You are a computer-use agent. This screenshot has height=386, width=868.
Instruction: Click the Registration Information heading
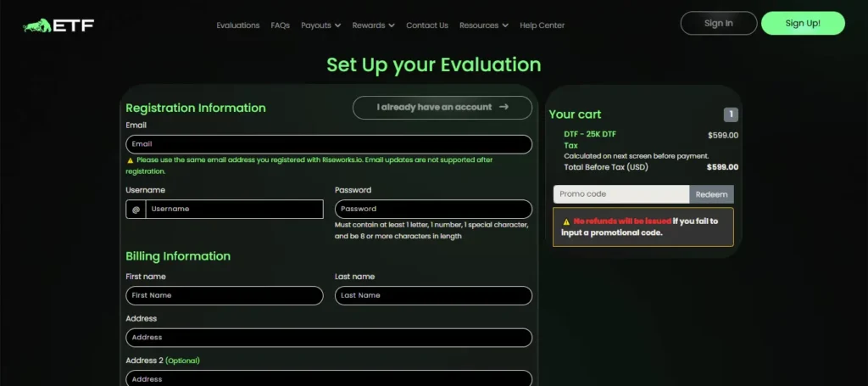[196, 108]
